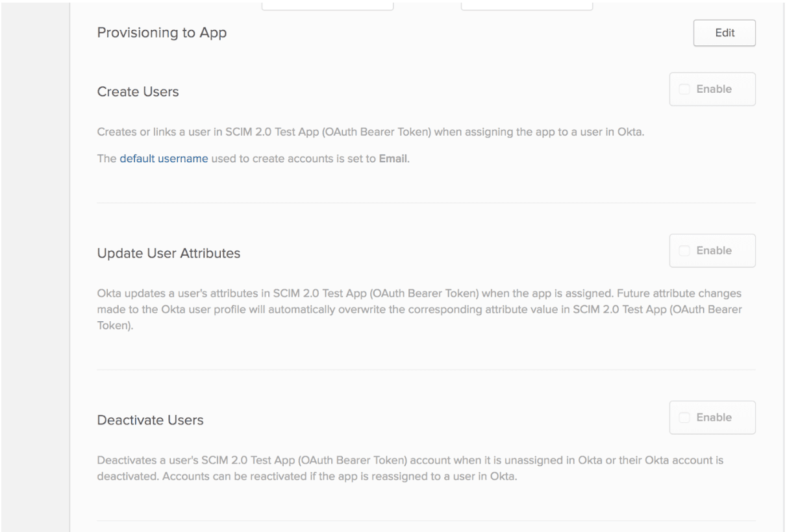Tick the Deactivate Users Enable checkbox
This screenshot has width=787, height=532.
pyautogui.click(x=684, y=418)
